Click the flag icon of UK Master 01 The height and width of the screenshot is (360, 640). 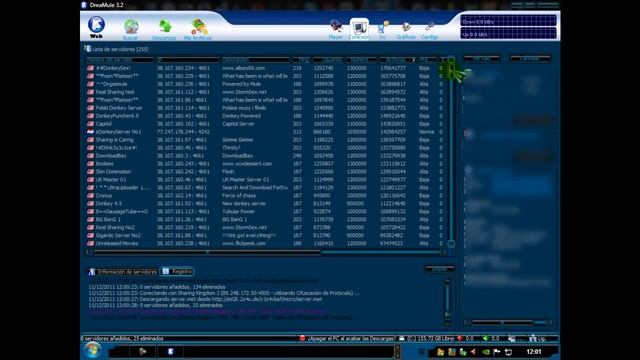(90, 180)
